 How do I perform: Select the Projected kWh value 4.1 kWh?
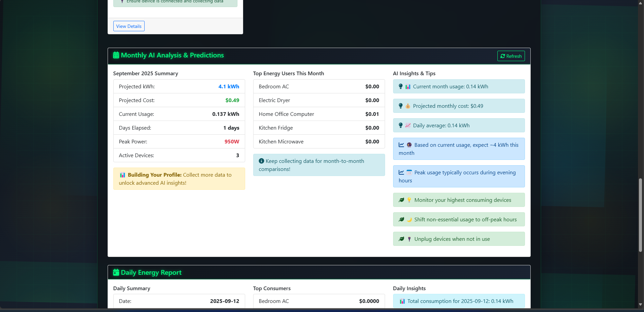pyautogui.click(x=229, y=86)
